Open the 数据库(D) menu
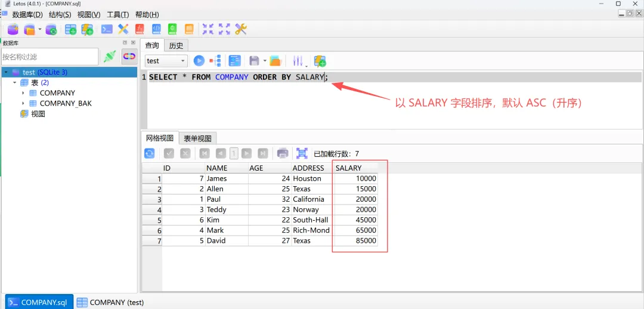This screenshot has width=644, height=309. pos(27,14)
